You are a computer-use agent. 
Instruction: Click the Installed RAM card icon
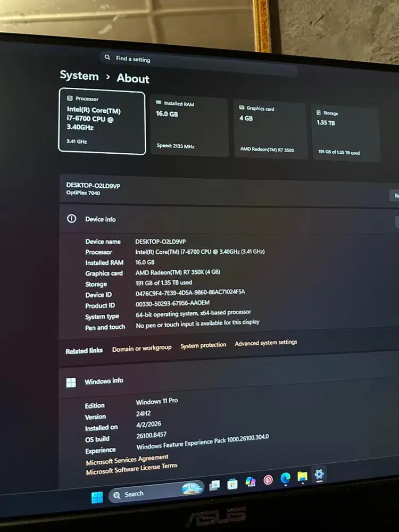(x=159, y=102)
